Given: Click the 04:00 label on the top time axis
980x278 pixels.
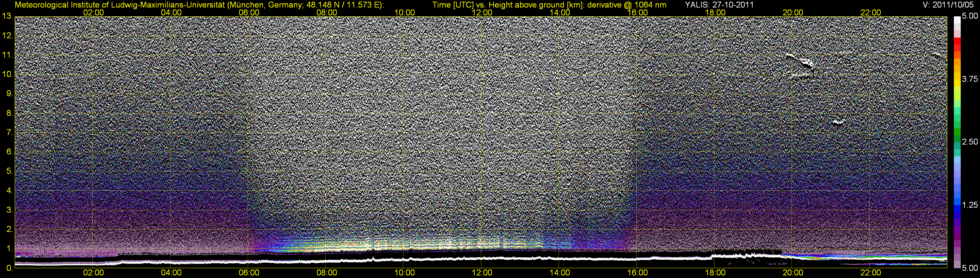Looking at the screenshot, I should point(171,12).
